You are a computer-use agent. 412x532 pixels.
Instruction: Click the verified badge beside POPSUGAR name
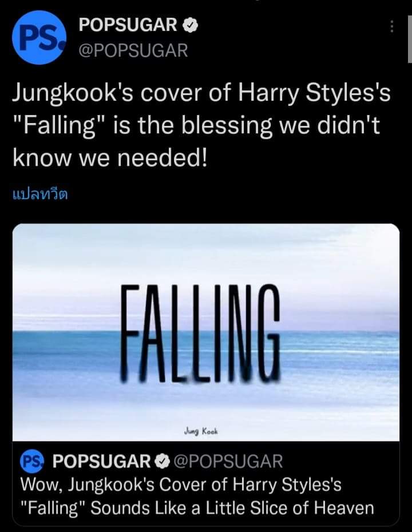point(191,25)
